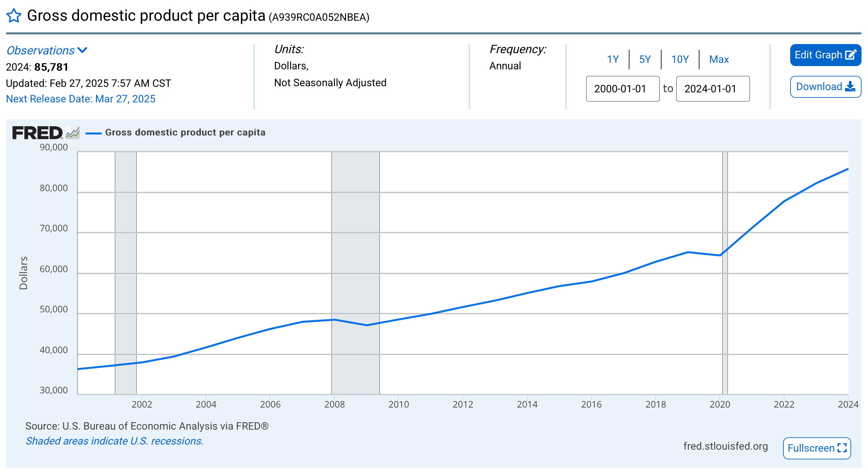Expand the Observations dropdown

click(47, 51)
